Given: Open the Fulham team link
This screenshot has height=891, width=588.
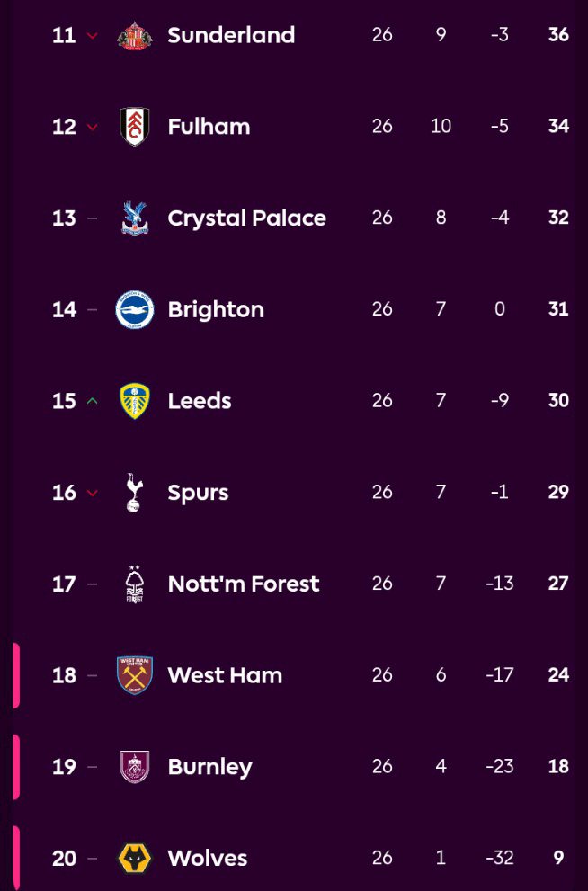Looking at the screenshot, I should tap(209, 127).
